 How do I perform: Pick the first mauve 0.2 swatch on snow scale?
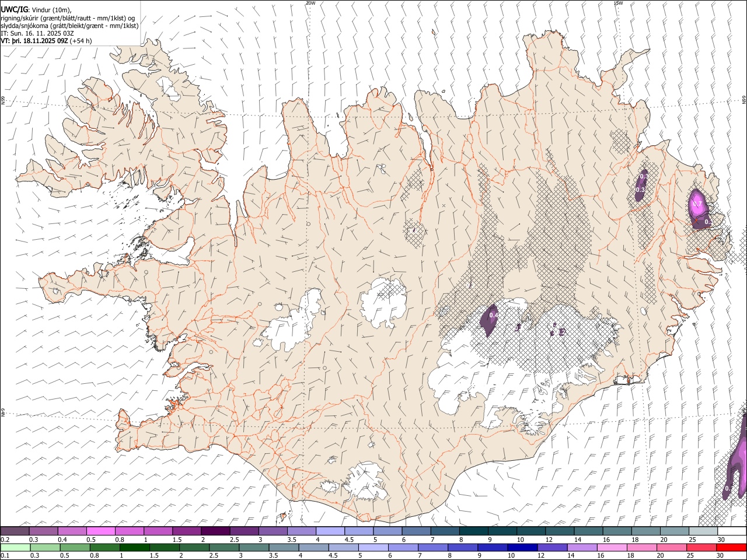click(15, 531)
